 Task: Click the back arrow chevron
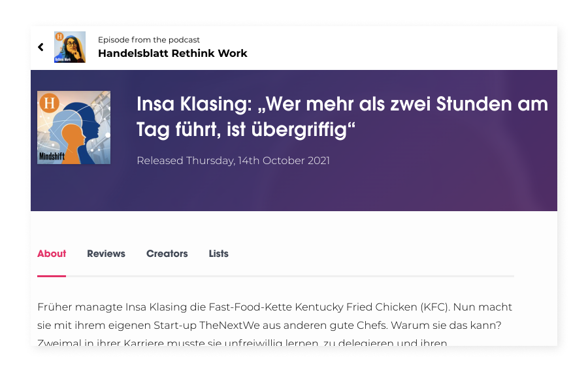[41, 47]
